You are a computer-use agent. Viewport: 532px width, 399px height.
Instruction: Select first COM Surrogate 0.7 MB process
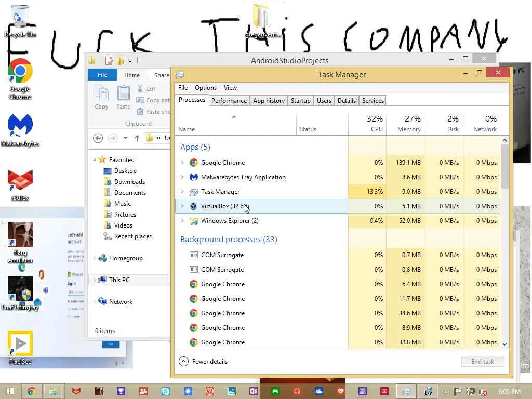337,255
